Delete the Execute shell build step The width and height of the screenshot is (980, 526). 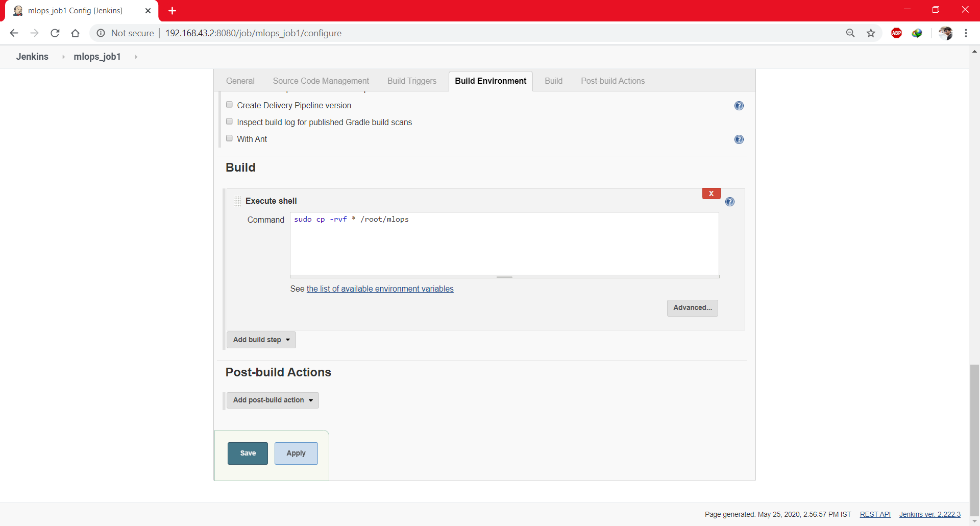tap(710, 194)
